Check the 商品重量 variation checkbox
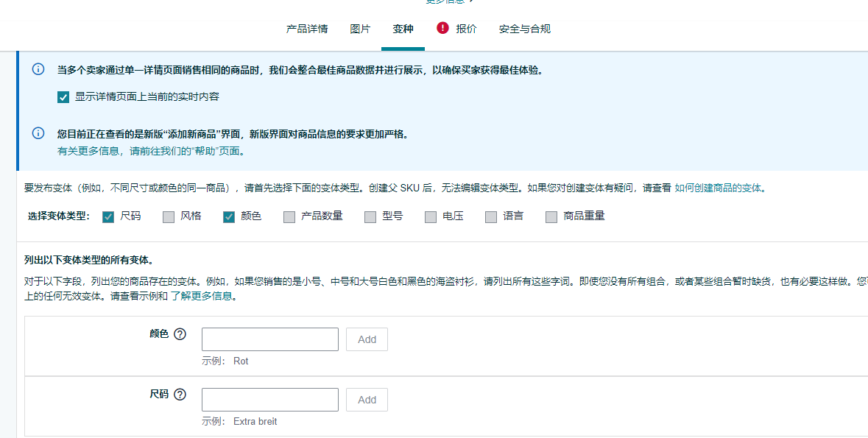Screen dimensions: 868x438 click(551, 216)
